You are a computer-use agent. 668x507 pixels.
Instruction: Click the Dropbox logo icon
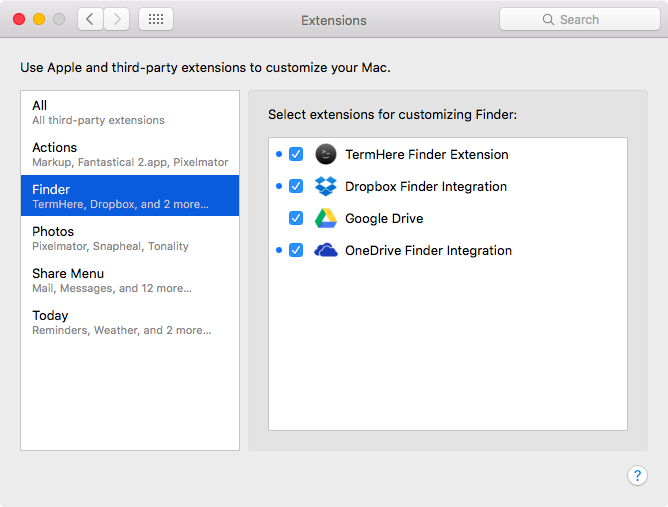tap(325, 186)
